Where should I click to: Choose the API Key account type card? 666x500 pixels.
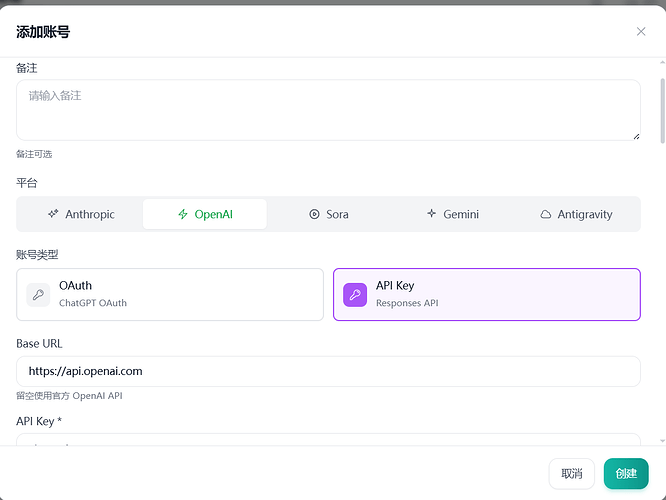pos(487,294)
